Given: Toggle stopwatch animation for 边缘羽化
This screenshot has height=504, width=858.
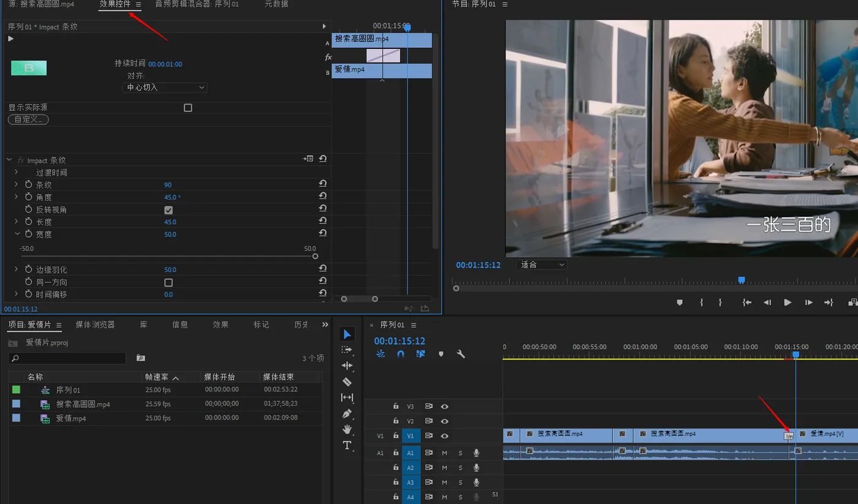Looking at the screenshot, I should (x=28, y=269).
